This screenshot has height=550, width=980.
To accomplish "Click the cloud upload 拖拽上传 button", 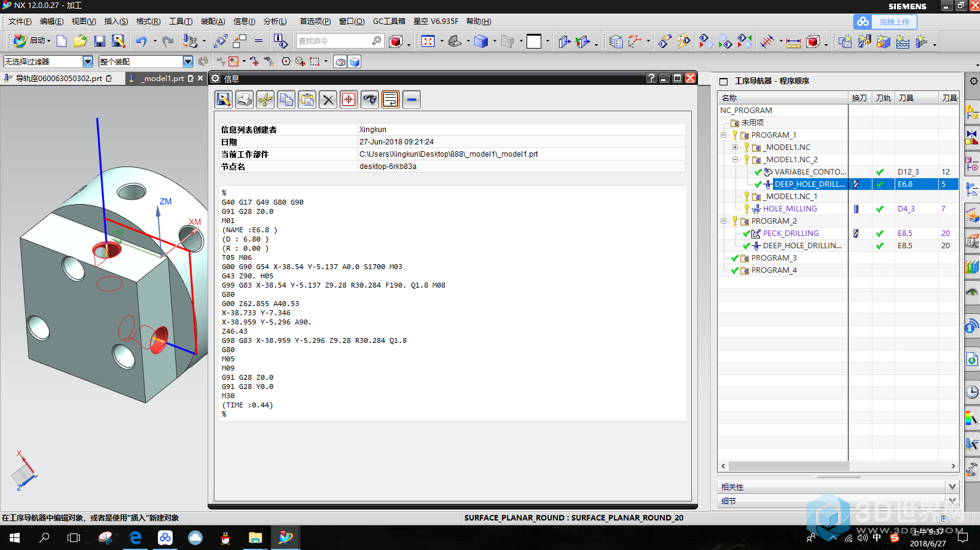I will 885,22.
